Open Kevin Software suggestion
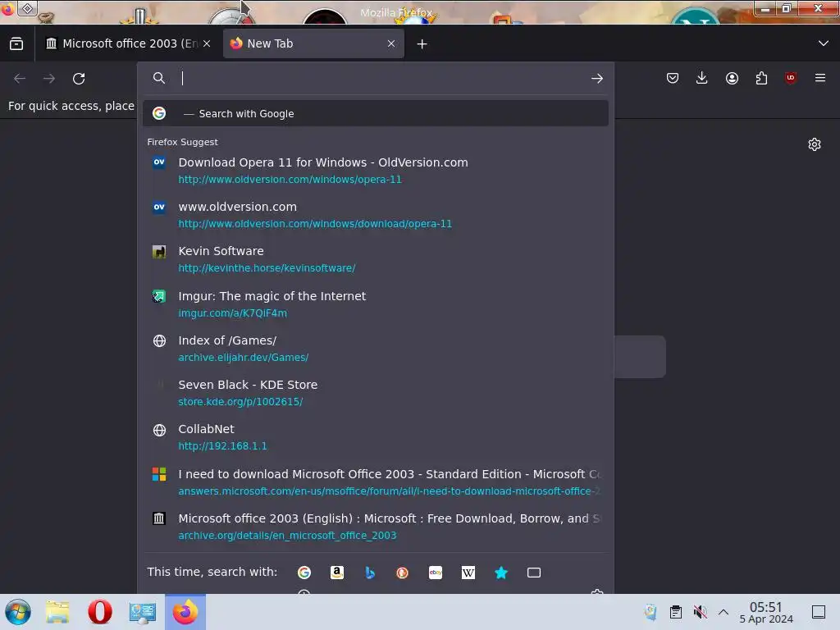840x630 pixels. point(376,259)
